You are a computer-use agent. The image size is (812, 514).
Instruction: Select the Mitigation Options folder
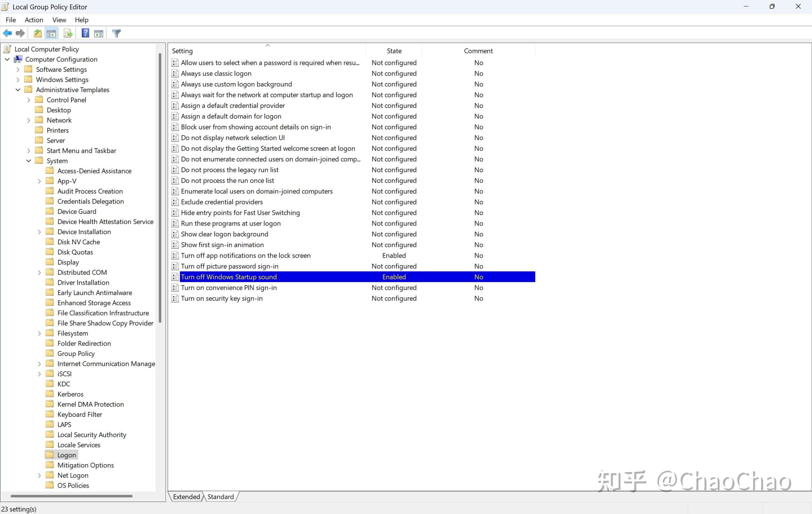coord(85,464)
